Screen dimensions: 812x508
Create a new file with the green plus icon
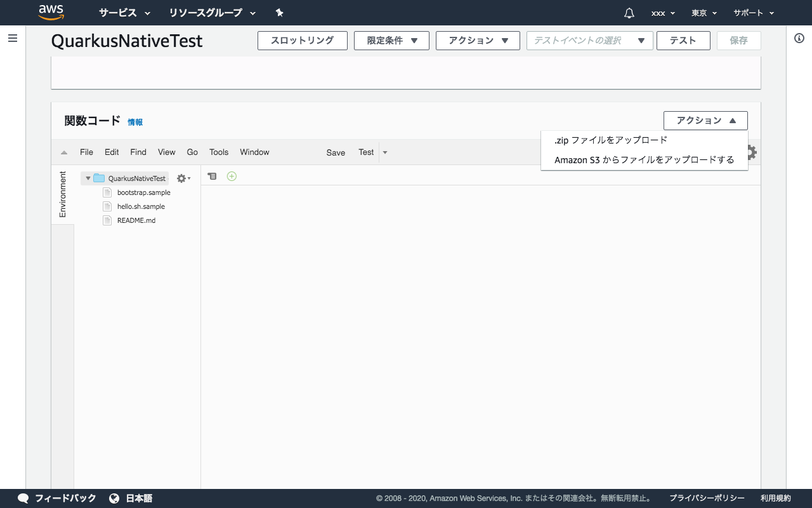[x=232, y=176]
